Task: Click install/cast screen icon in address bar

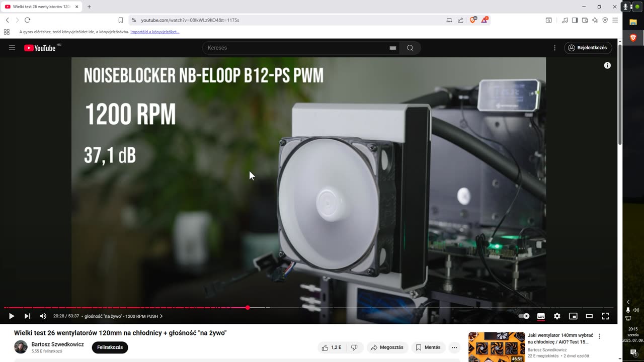Action: (449, 20)
